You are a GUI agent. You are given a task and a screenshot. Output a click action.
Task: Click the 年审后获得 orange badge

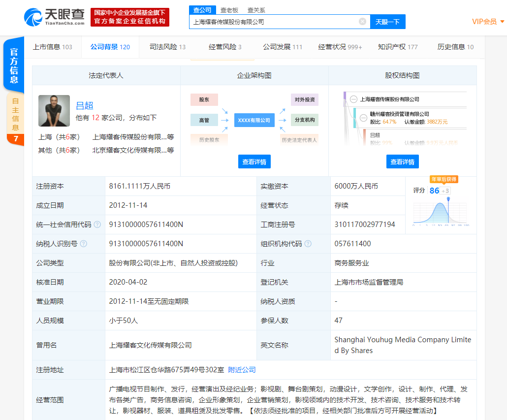pos(444,179)
